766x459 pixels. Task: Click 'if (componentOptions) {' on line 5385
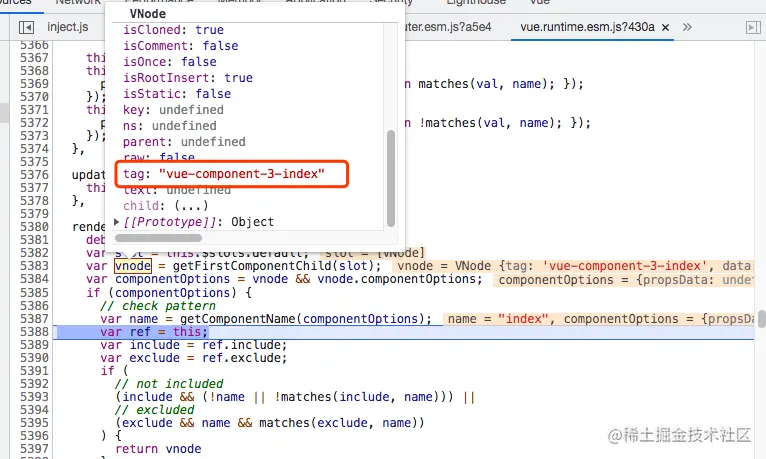click(169, 293)
